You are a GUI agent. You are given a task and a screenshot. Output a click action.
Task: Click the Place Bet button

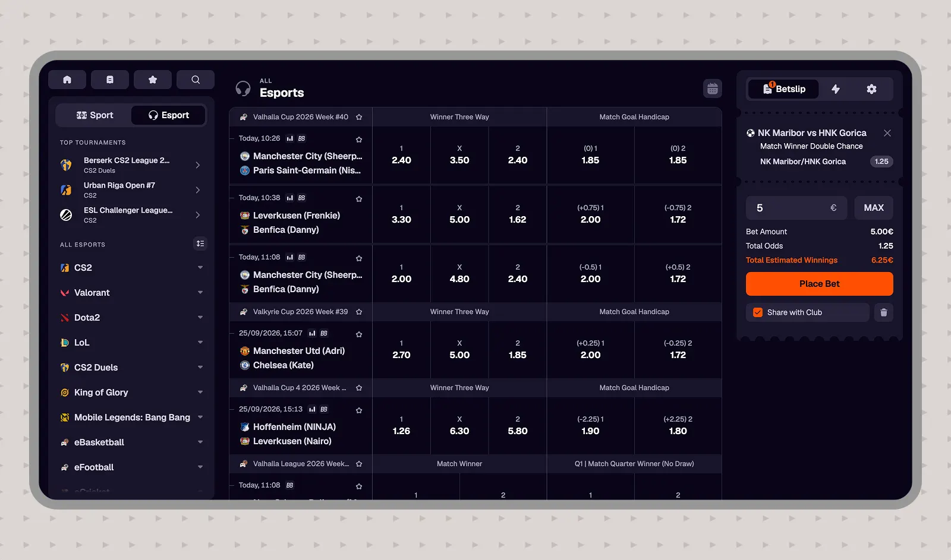coord(820,284)
